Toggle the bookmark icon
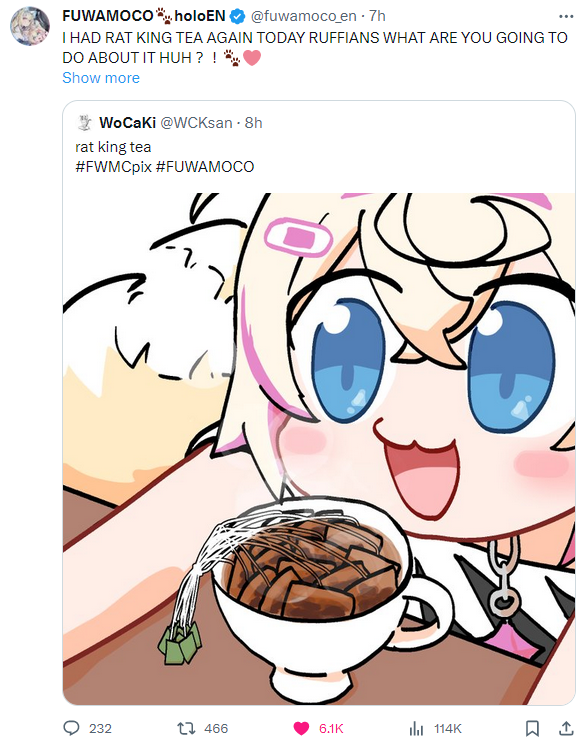 point(532,728)
